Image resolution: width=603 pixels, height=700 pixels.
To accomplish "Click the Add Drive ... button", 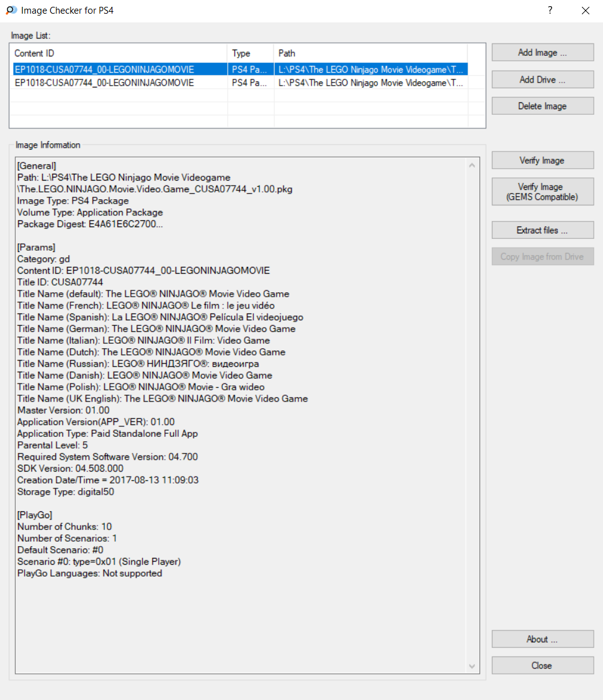I will [542, 79].
